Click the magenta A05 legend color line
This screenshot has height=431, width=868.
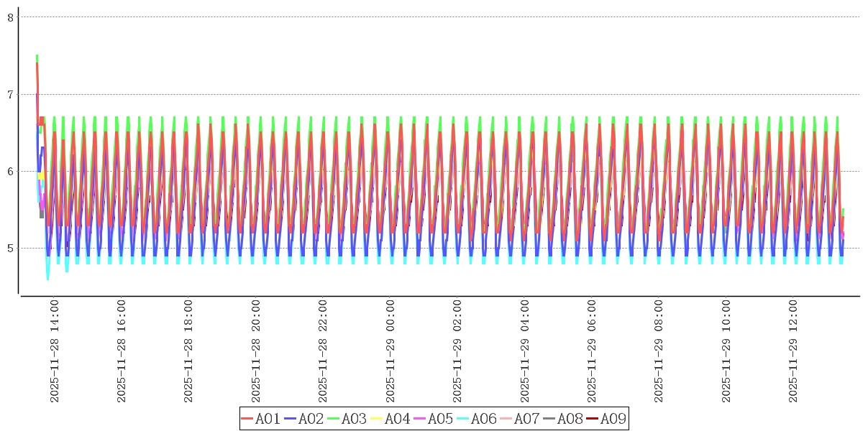pyautogui.click(x=421, y=419)
